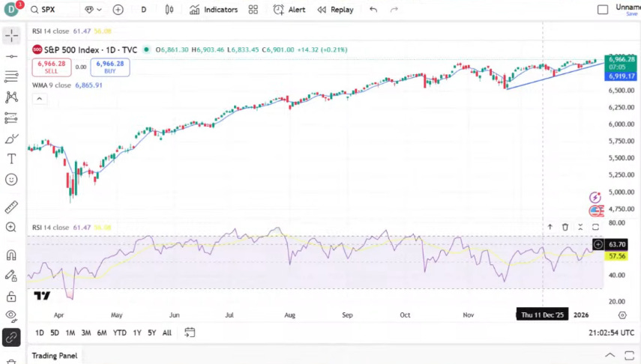The width and height of the screenshot is (641, 364).
Task: Select the 6M range tab
Action: tap(102, 333)
